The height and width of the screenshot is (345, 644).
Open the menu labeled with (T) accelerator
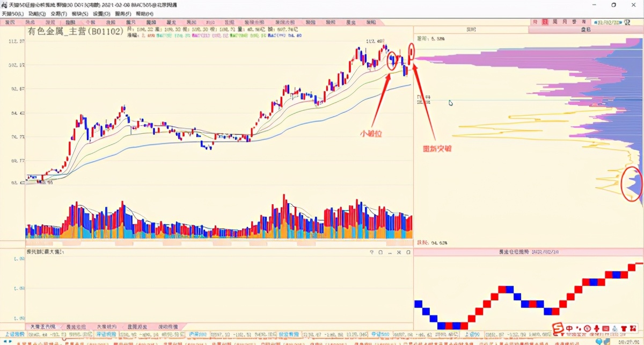coord(59,13)
